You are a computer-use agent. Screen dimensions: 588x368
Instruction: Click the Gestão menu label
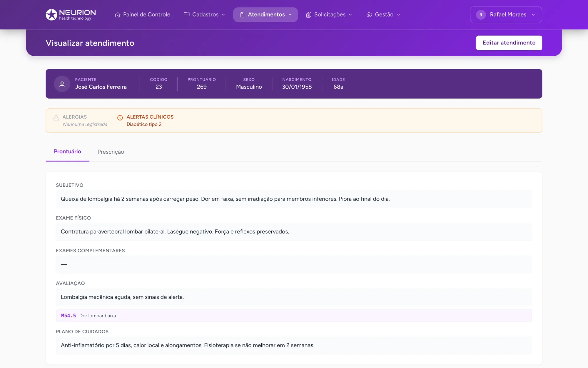[384, 15]
